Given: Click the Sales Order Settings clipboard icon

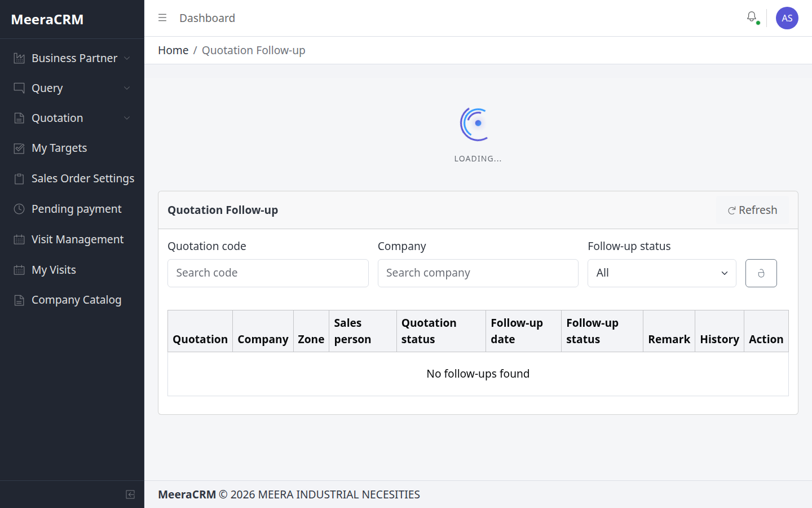Looking at the screenshot, I should pyautogui.click(x=19, y=179).
